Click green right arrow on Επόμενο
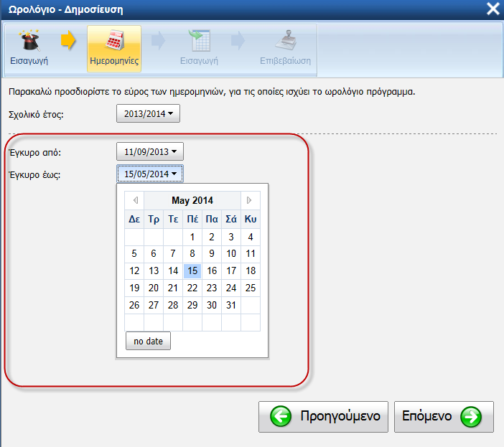This screenshot has height=447, width=504. (471, 416)
